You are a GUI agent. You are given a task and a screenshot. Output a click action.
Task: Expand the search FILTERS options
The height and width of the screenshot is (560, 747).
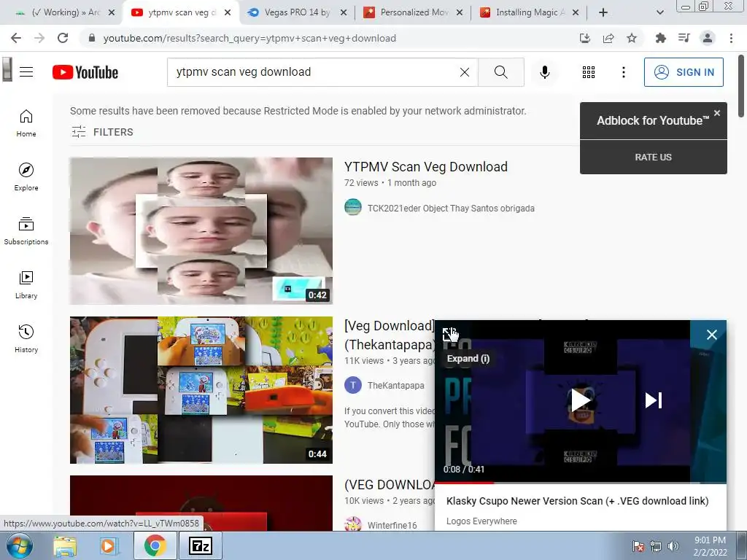click(102, 132)
